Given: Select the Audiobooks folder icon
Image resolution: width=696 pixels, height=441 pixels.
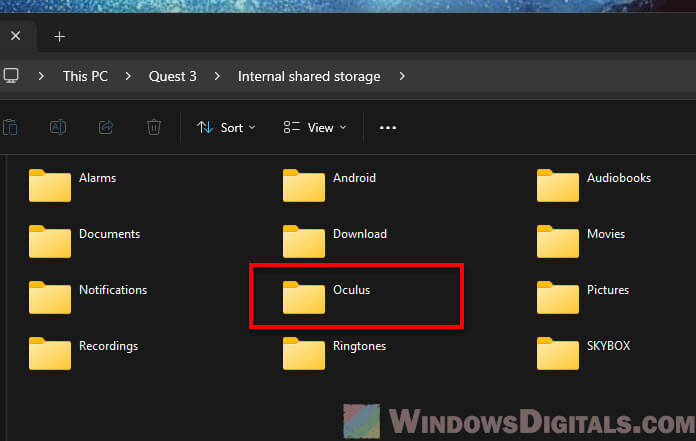Looking at the screenshot, I should click(x=558, y=185).
